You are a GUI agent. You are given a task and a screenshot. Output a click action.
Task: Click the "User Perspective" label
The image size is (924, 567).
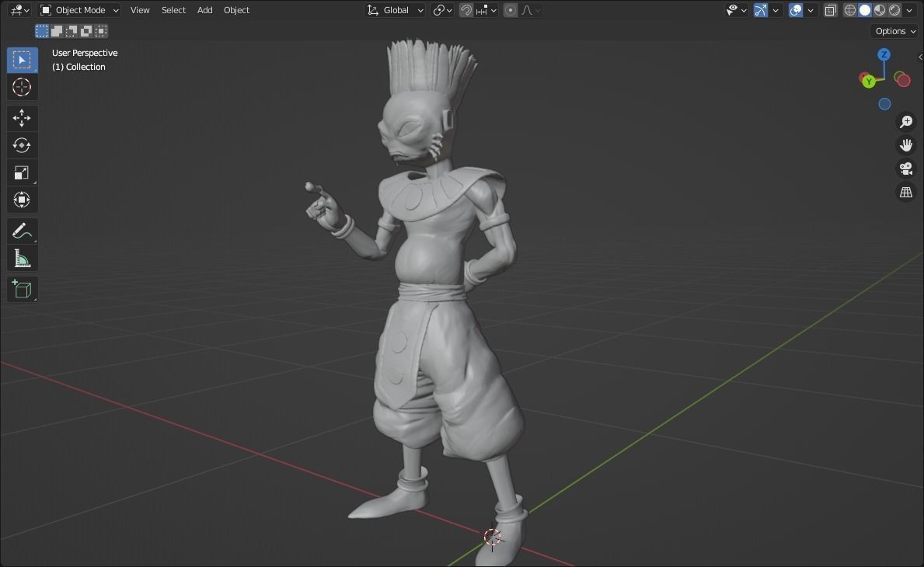tap(85, 53)
